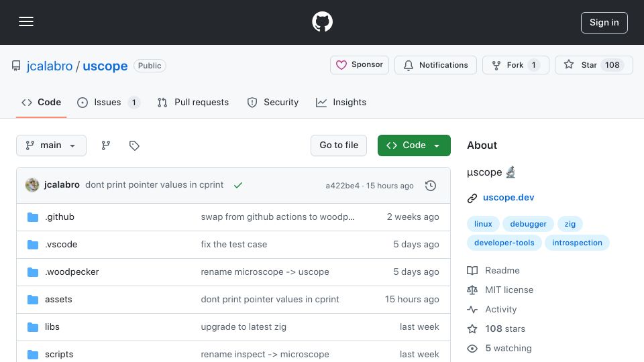Open commit 'upgrade to latest zig'
This screenshot has width=644, height=362.
point(244,326)
